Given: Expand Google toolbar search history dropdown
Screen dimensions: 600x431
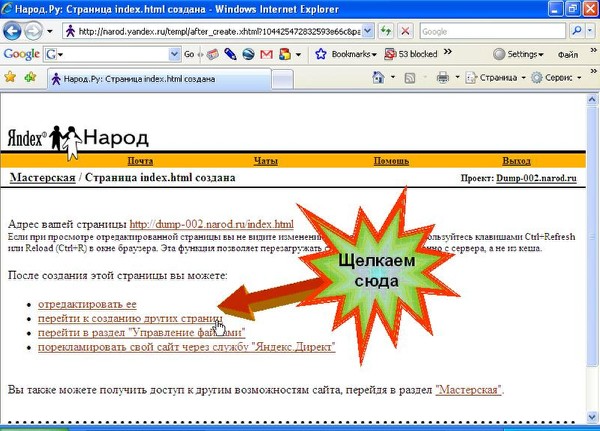Looking at the screenshot, I should 174,55.
